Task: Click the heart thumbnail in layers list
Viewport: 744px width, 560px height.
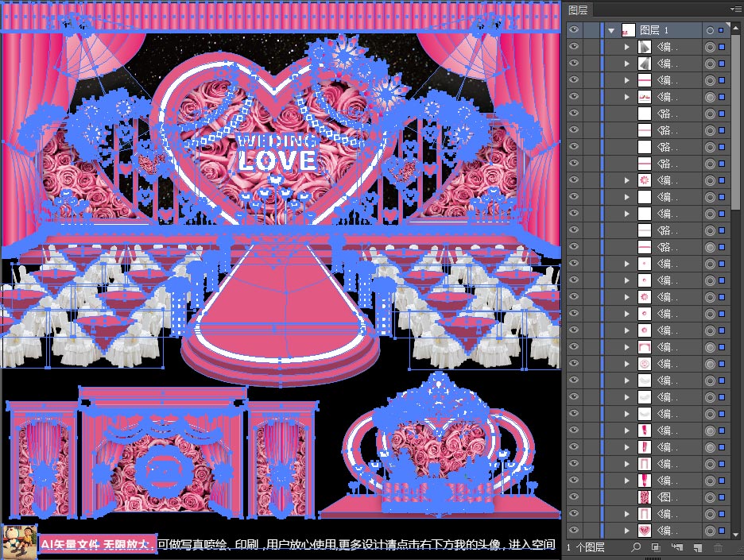Action: 645,531
